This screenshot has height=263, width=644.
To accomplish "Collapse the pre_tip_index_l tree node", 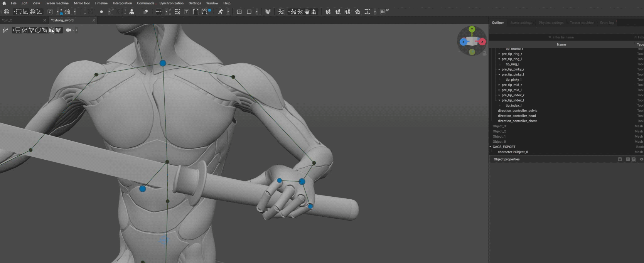I will [499, 100].
